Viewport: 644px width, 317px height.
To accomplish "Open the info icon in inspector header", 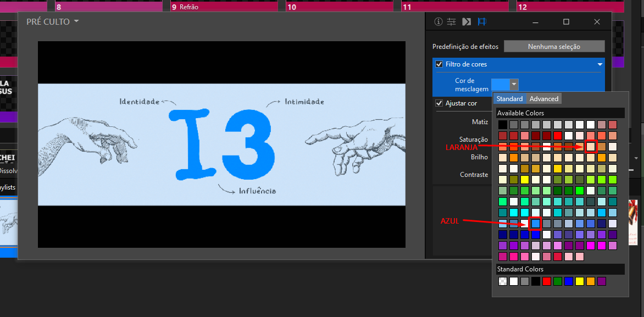I will click(438, 22).
